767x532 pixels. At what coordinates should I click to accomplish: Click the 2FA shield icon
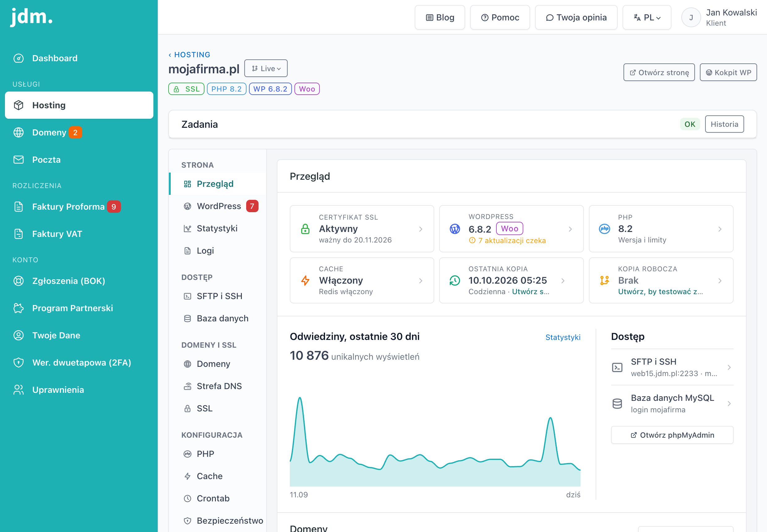(x=19, y=362)
